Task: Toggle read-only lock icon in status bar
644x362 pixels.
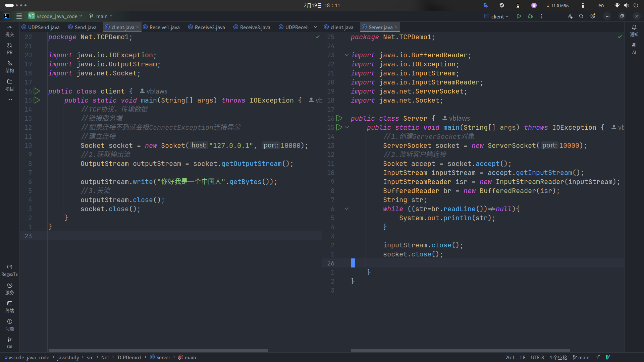Action: tap(598, 358)
